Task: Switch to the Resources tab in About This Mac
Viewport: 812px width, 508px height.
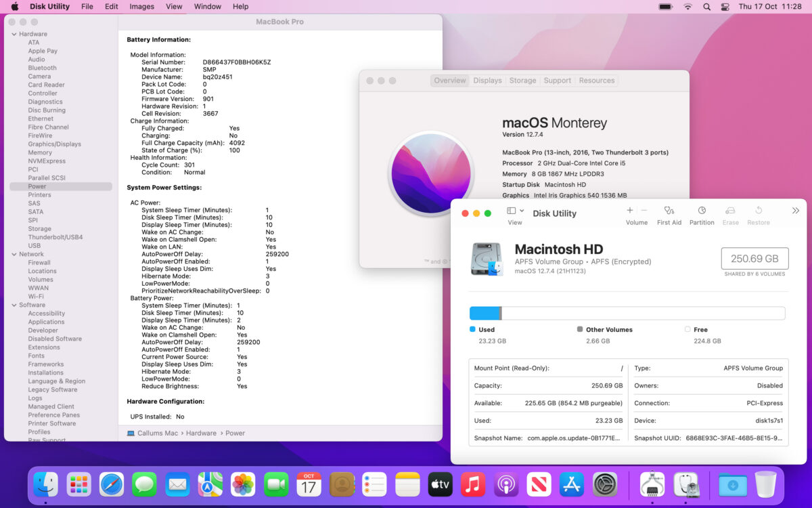Action: point(597,81)
